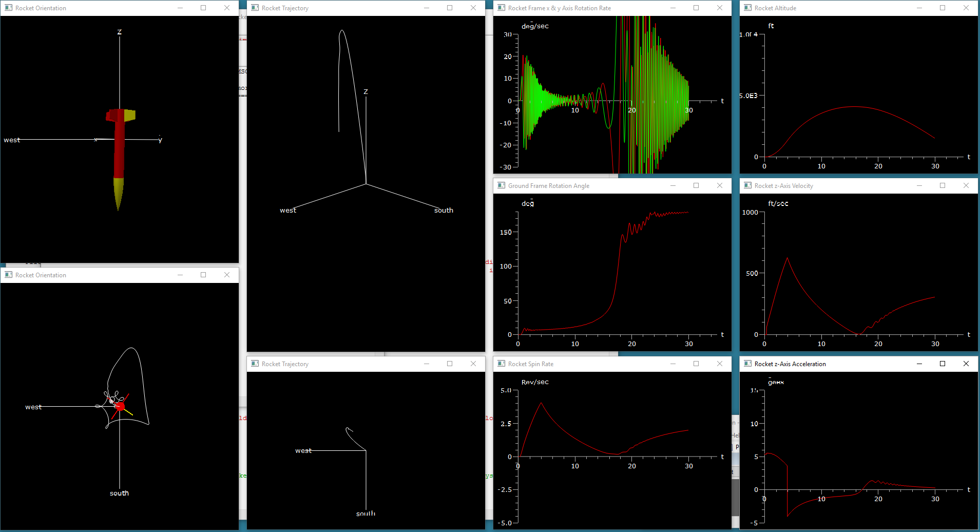Image resolution: width=980 pixels, height=532 pixels.
Task: Maximize the Rocket Frame Axis Rotation Rate window
Action: [696, 8]
